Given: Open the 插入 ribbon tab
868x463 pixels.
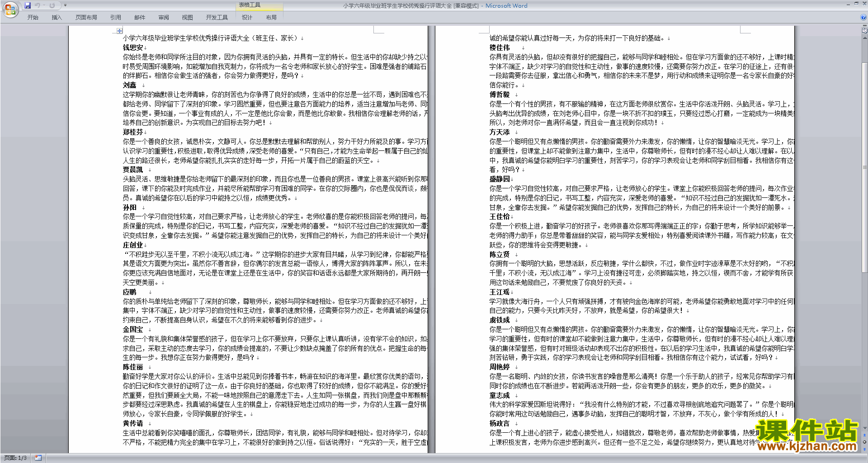Looking at the screenshot, I should pyautogui.click(x=57, y=17).
